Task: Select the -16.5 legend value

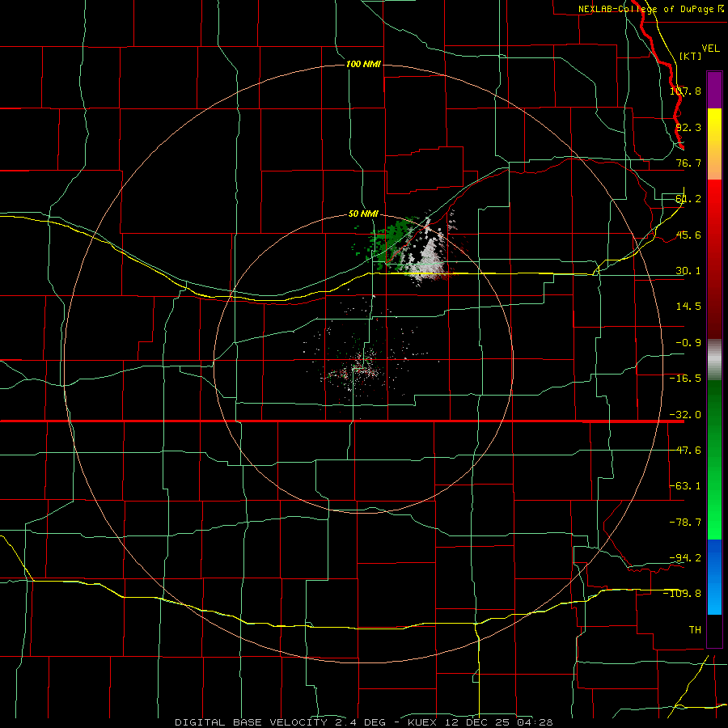Action: pyautogui.click(x=685, y=379)
